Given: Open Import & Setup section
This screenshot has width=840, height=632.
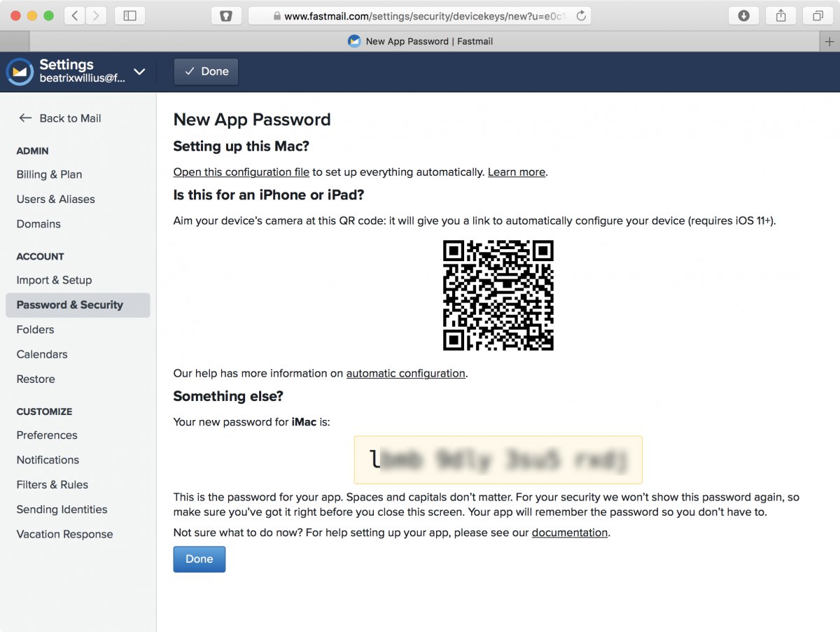Looking at the screenshot, I should tap(54, 280).
